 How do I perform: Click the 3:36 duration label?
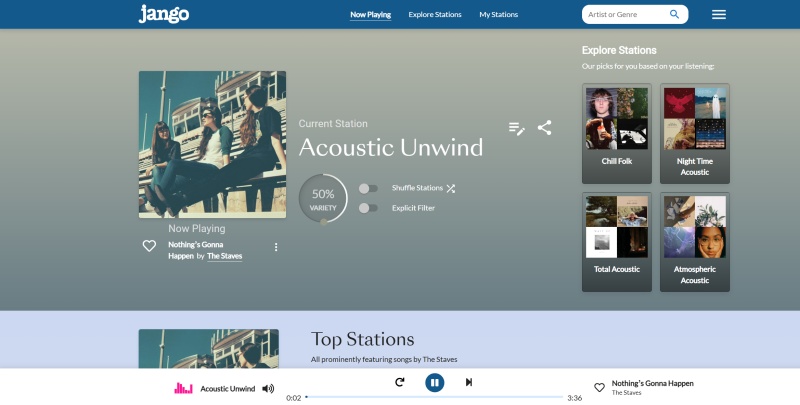[x=574, y=398]
